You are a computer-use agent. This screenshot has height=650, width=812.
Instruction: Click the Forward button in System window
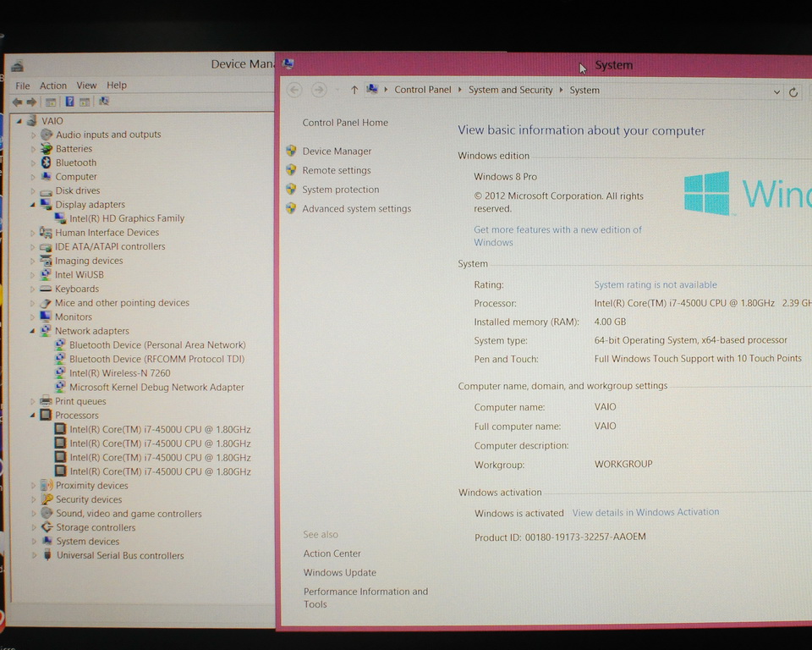(319, 91)
